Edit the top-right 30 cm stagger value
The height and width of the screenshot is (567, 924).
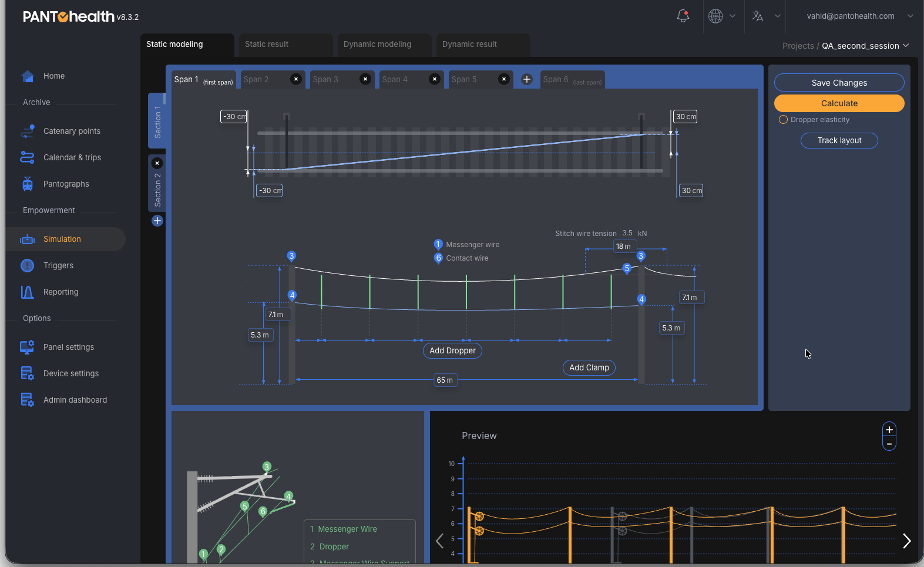686,117
